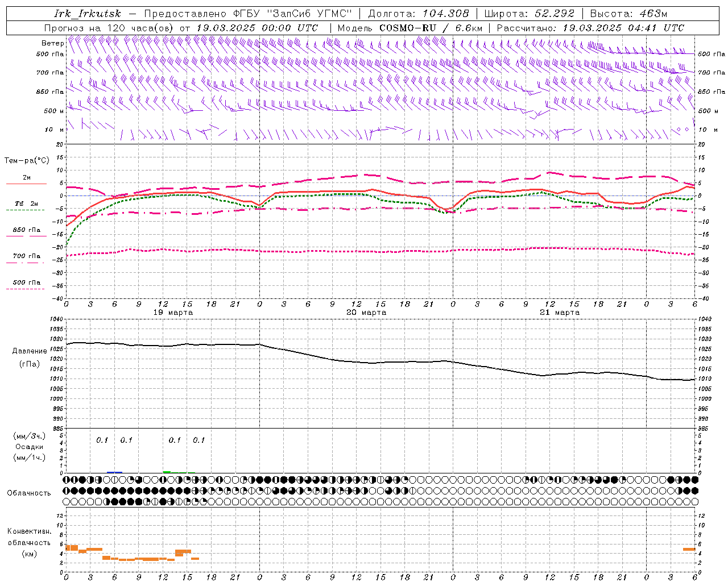Select the 'Модель COSMO-RU / 6.6км' text
The height and width of the screenshot is (582, 728).
click(x=410, y=28)
